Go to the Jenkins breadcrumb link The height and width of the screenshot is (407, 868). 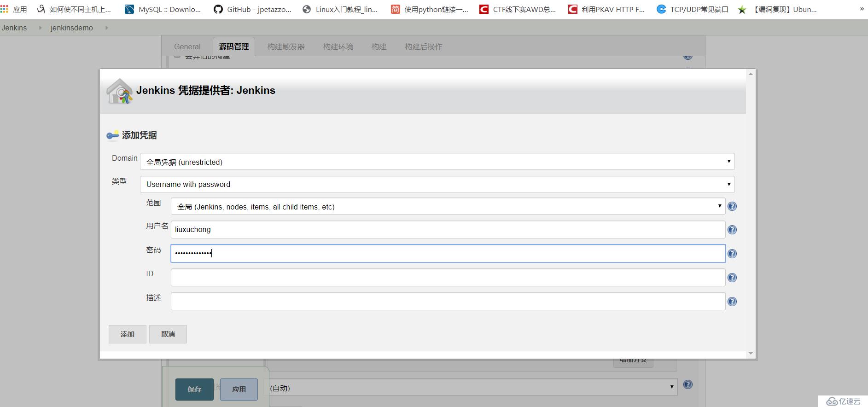pos(14,28)
